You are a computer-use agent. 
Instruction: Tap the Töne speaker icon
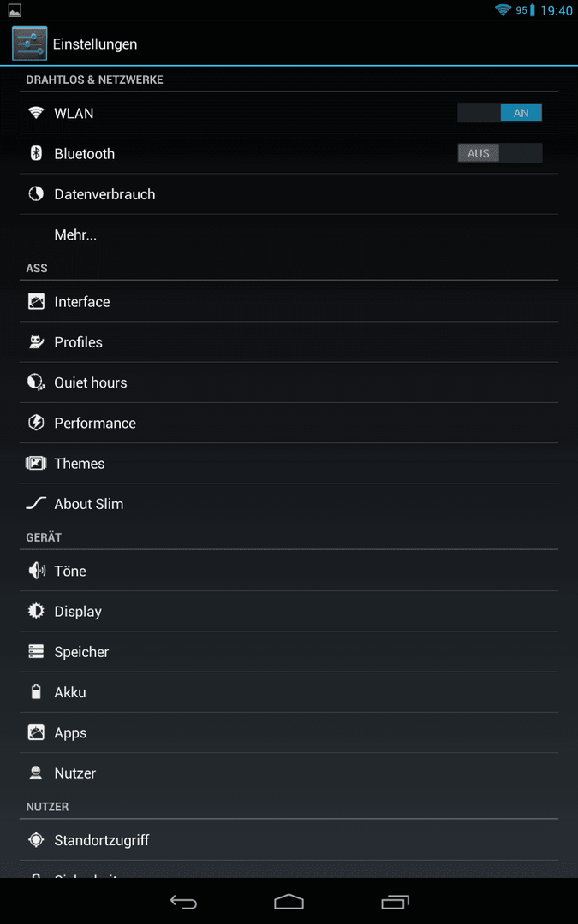coord(37,571)
